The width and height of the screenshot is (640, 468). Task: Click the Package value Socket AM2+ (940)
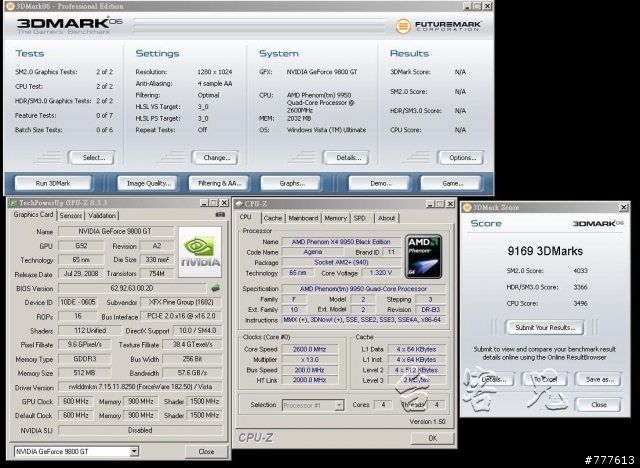(x=341, y=262)
